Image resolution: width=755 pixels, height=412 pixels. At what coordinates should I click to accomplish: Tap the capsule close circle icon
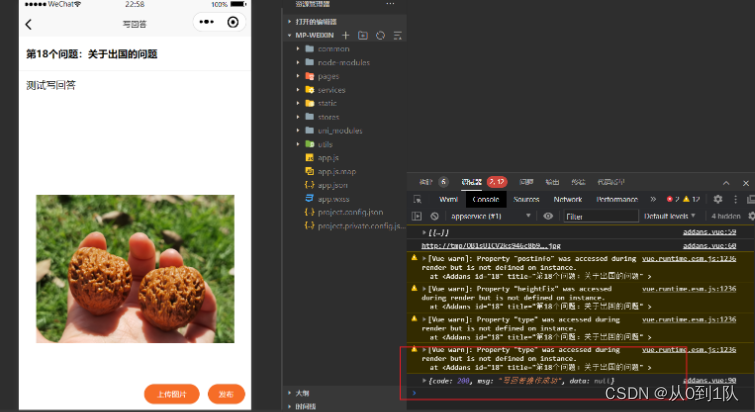coord(233,22)
